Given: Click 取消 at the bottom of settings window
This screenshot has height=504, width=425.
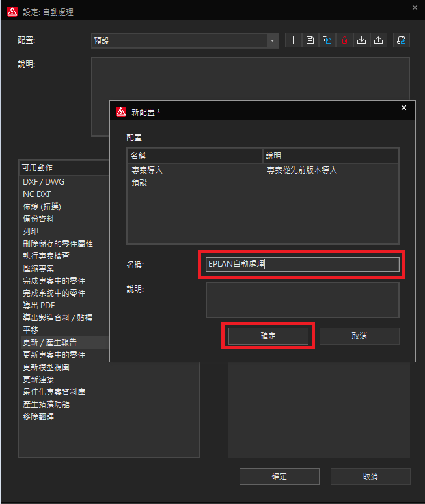Looking at the screenshot, I should [x=370, y=476].
